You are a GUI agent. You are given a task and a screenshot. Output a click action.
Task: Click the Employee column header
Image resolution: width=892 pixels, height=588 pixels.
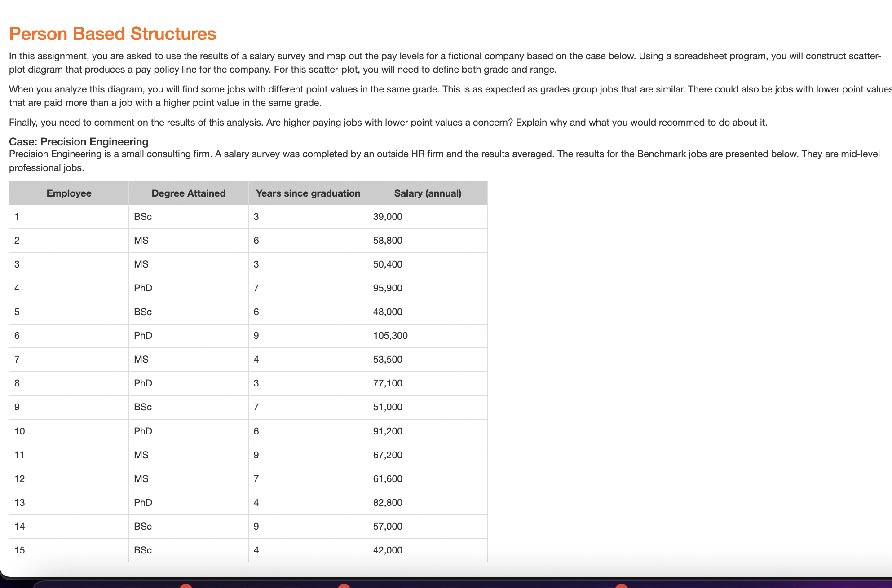pyautogui.click(x=69, y=193)
